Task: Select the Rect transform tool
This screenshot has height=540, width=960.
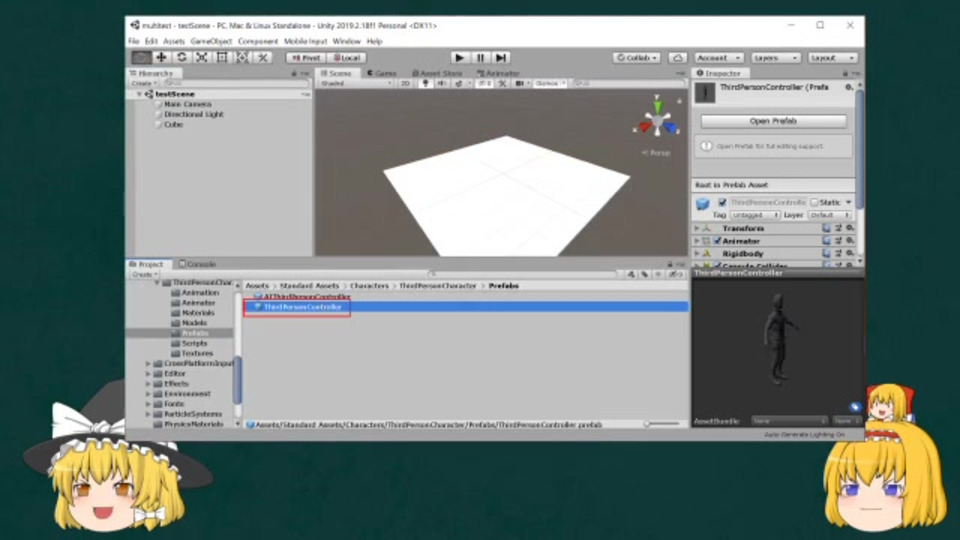Action: tap(222, 58)
